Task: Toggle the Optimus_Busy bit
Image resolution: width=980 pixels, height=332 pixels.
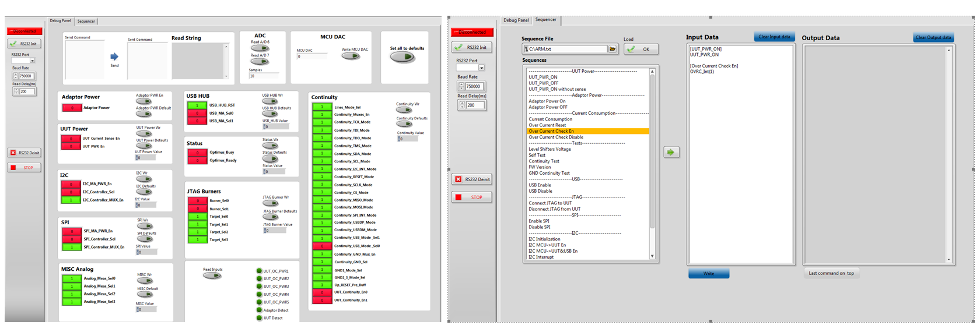Action: click(197, 153)
